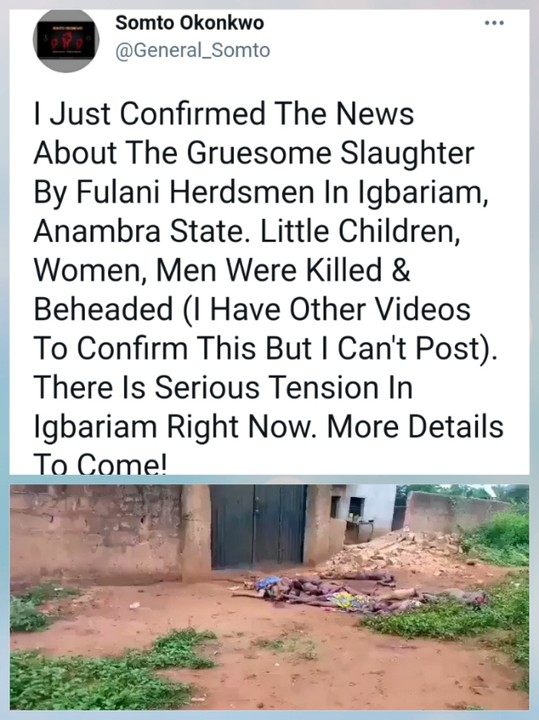Viewport: 539px width, 720px height.
Task: Click the phrase 'Can't Post)' in the tweet
Action: click(417, 349)
